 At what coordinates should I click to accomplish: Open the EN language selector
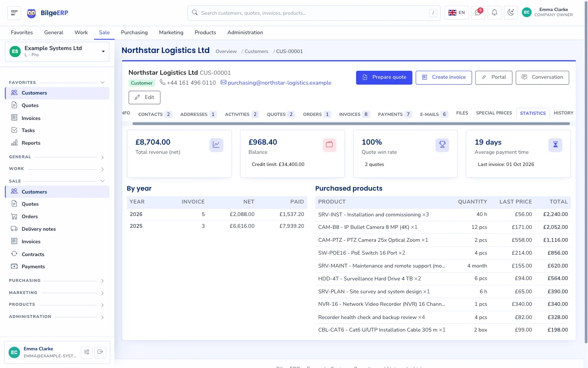(x=456, y=13)
